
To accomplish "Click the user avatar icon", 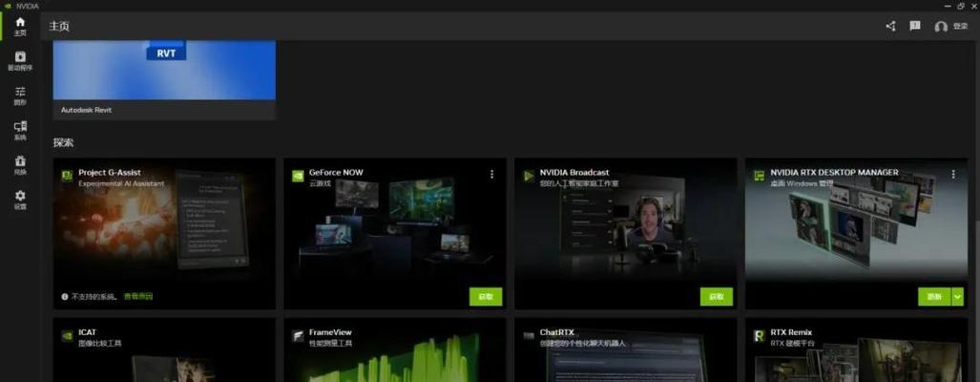I will tap(941, 27).
